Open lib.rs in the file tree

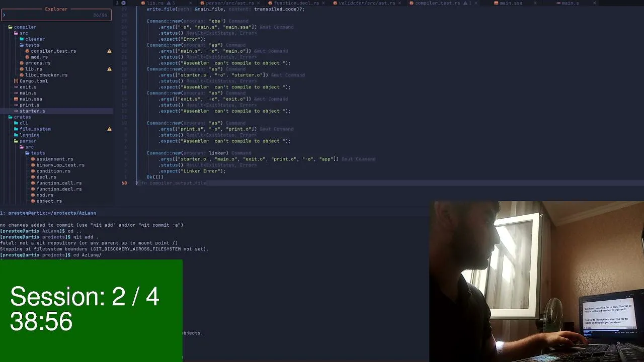(x=34, y=69)
